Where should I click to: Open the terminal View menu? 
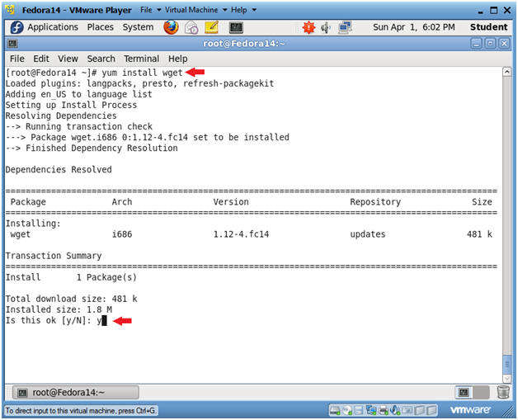[68, 59]
